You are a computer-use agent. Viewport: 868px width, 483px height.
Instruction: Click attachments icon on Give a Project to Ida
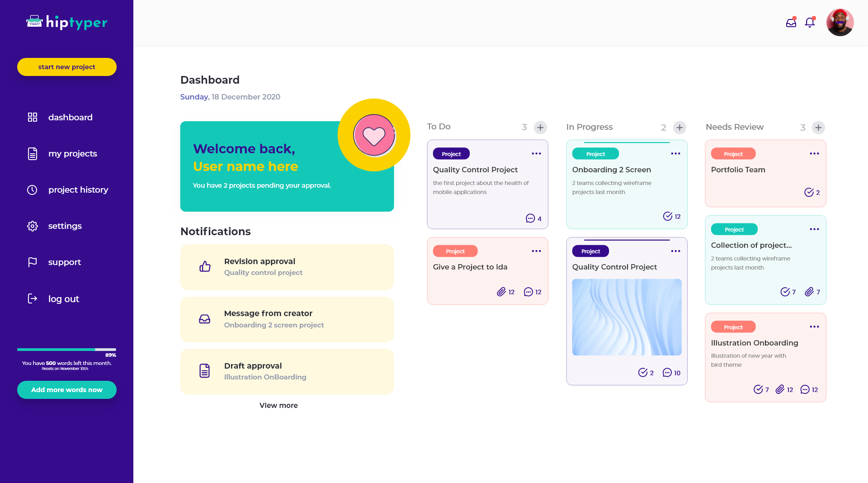pyautogui.click(x=501, y=292)
